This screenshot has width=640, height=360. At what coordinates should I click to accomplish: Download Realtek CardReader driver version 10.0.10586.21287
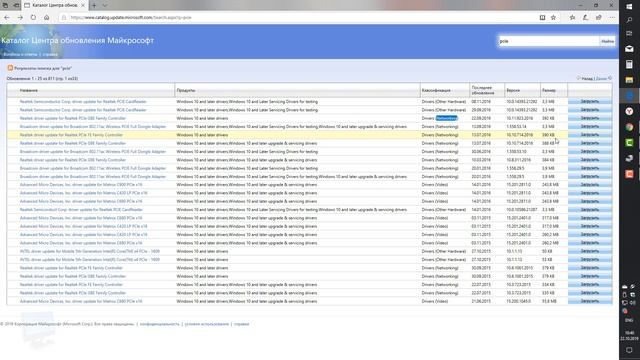pos(590,210)
